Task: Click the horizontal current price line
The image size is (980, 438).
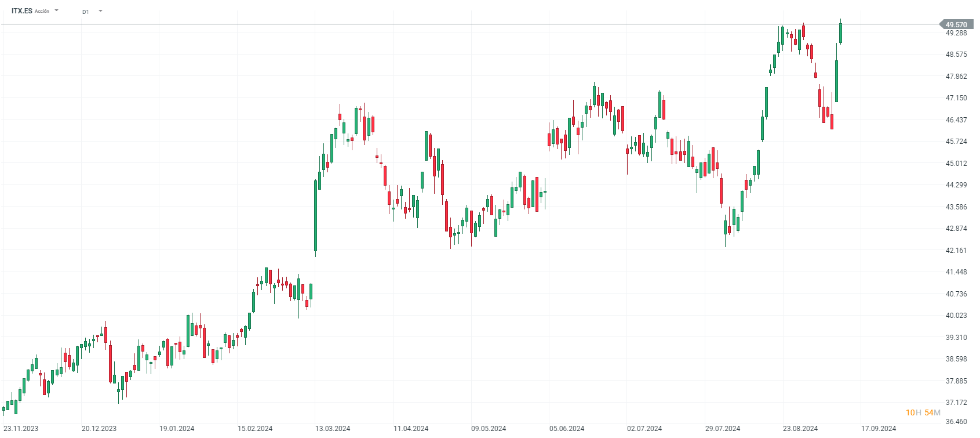Action: [464, 24]
